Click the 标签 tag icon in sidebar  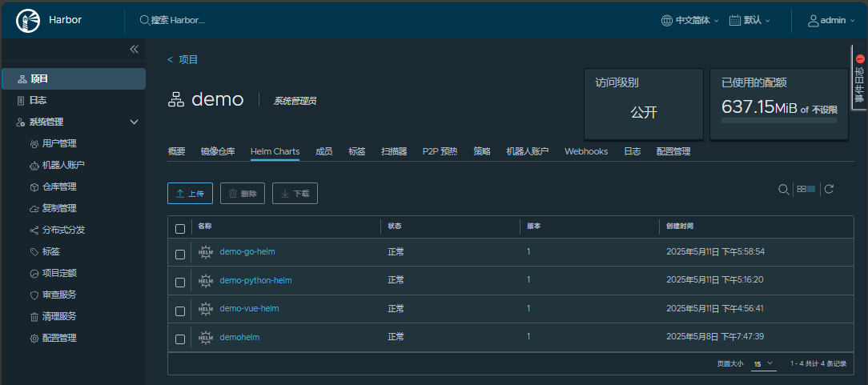pos(34,251)
